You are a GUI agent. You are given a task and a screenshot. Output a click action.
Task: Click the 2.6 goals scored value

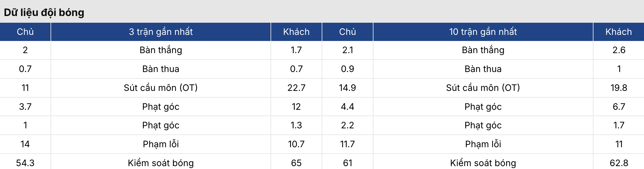[x=618, y=50]
